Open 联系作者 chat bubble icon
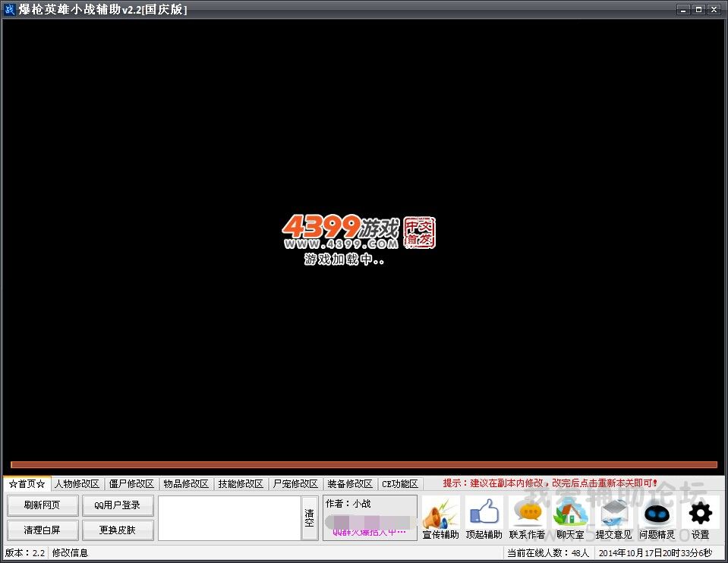The height and width of the screenshot is (563, 728). click(527, 517)
